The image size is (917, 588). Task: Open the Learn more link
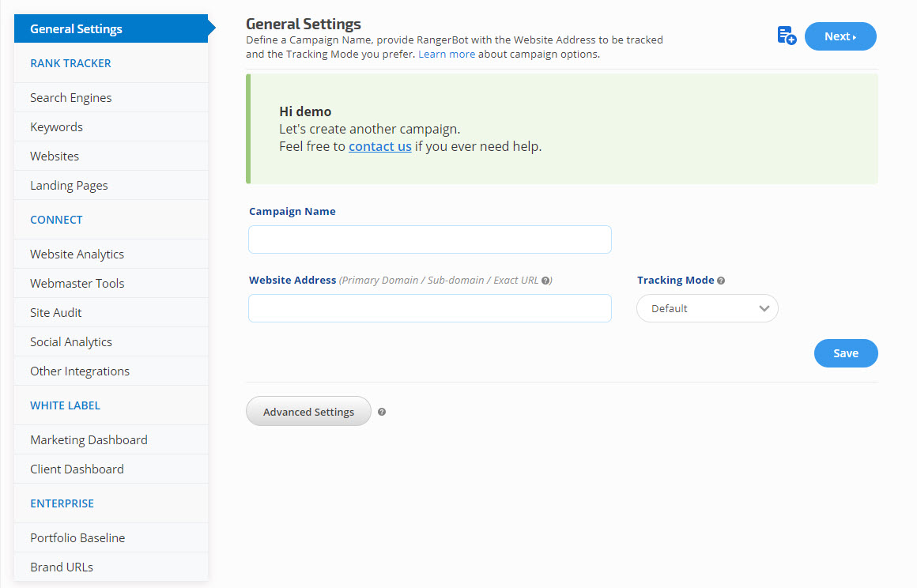[447, 55]
